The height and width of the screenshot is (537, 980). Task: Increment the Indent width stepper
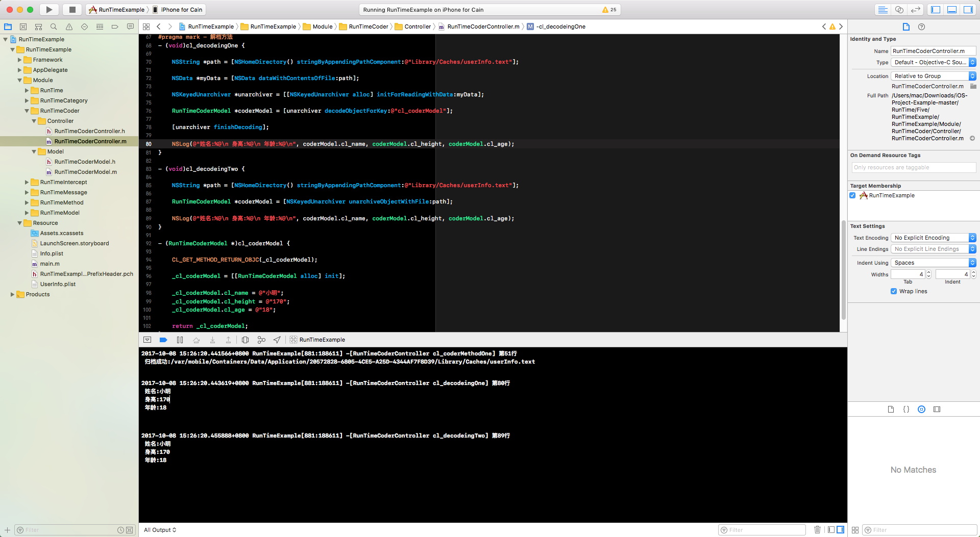coord(974,272)
